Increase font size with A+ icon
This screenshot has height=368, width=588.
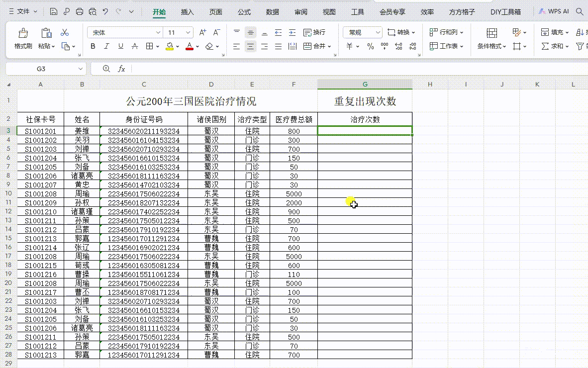(202, 33)
